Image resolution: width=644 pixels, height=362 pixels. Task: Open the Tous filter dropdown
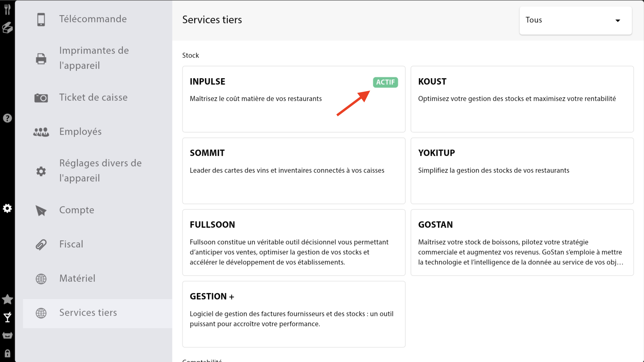575,20
